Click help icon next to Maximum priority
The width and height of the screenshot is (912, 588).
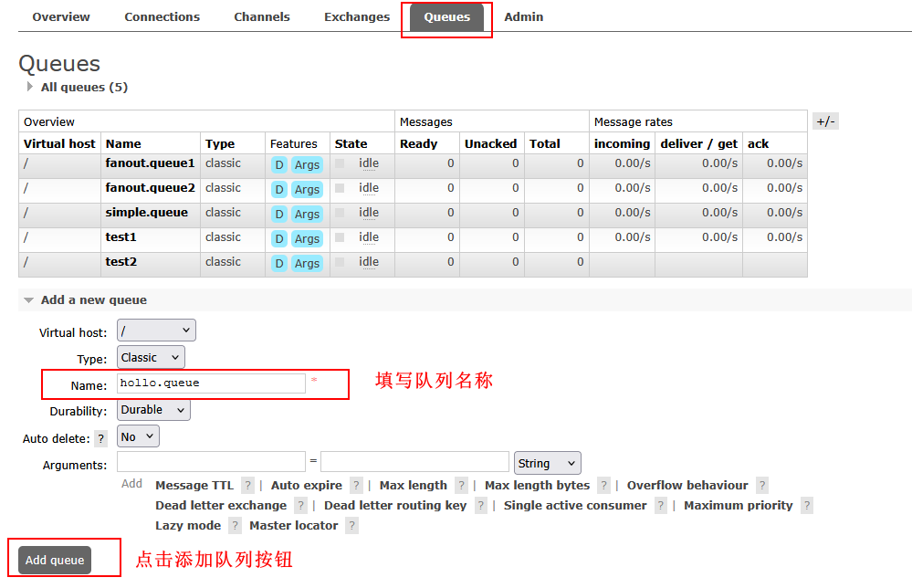coord(806,506)
